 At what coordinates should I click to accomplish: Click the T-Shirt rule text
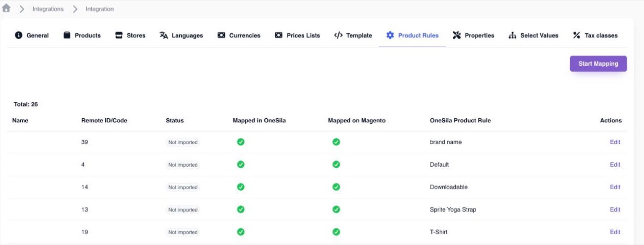click(x=439, y=232)
